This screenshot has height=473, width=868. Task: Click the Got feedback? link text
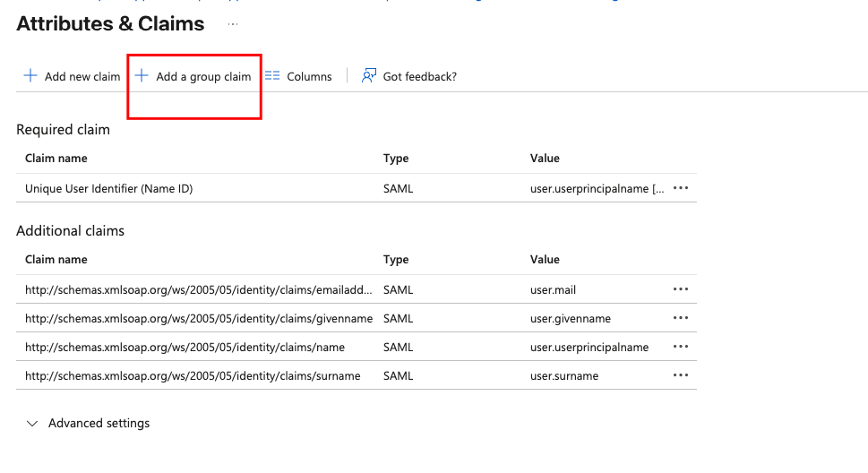419,77
